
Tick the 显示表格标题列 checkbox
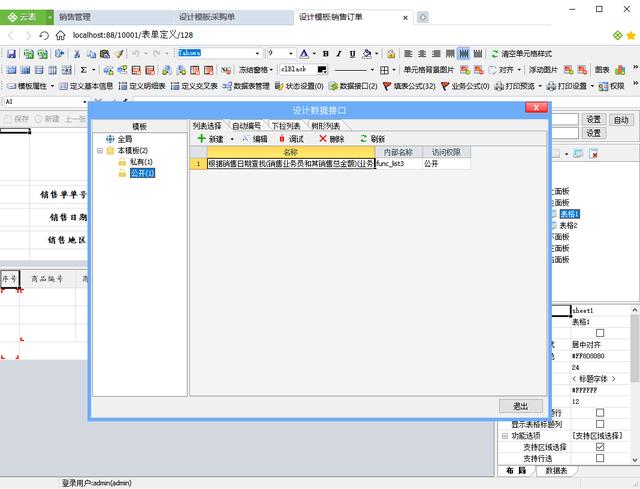(x=600, y=424)
